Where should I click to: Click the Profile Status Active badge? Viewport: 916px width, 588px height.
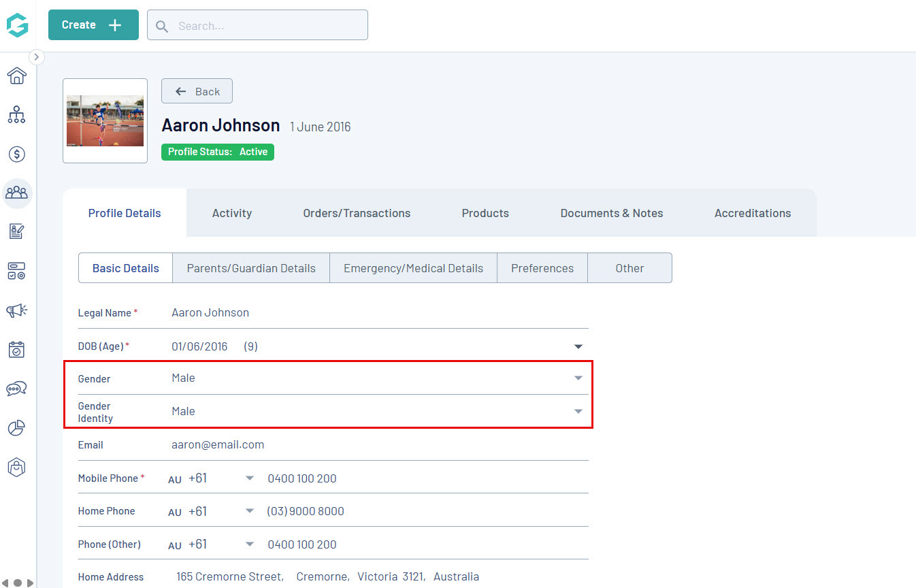click(x=218, y=152)
